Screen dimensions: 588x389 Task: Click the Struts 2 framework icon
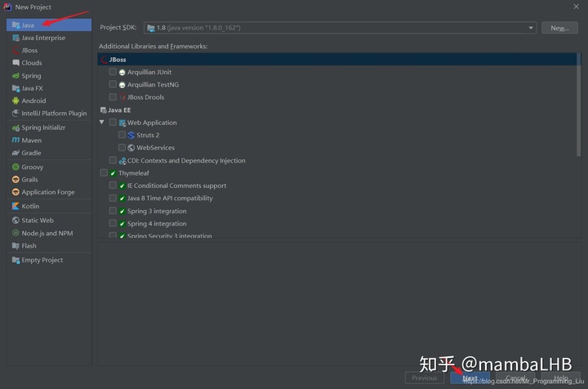(x=131, y=135)
